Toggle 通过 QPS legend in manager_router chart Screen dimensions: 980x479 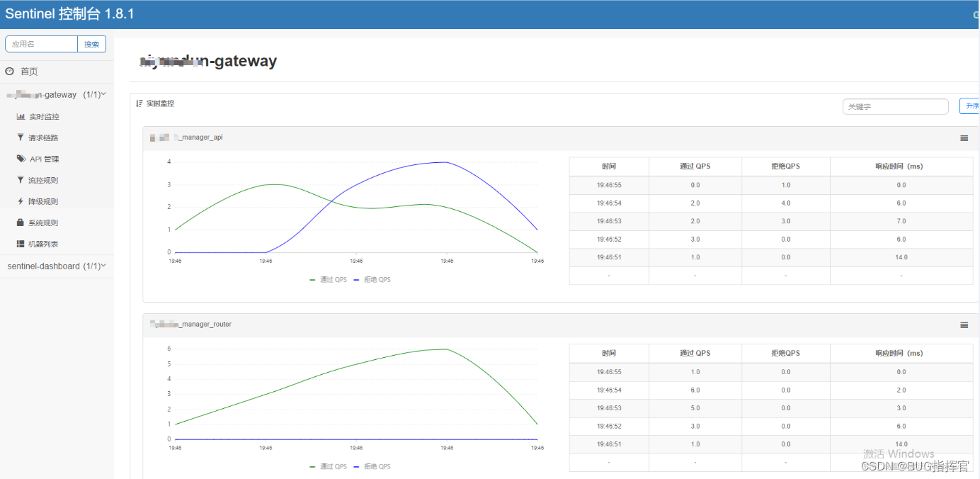(x=329, y=467)
